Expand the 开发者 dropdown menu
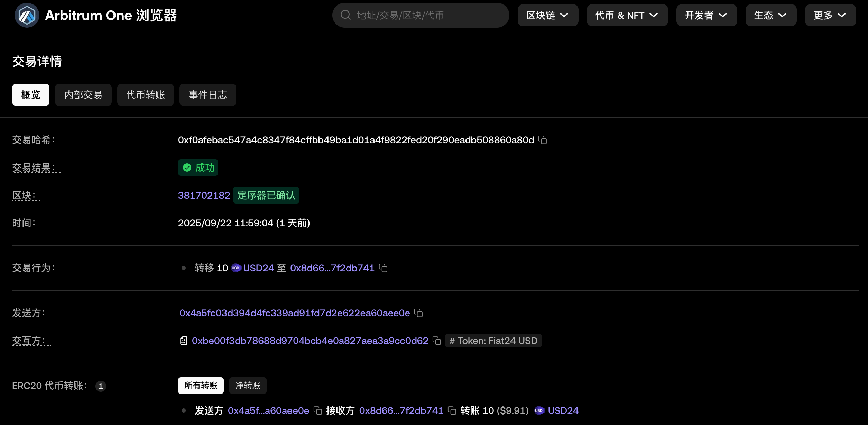 [706, 16]
